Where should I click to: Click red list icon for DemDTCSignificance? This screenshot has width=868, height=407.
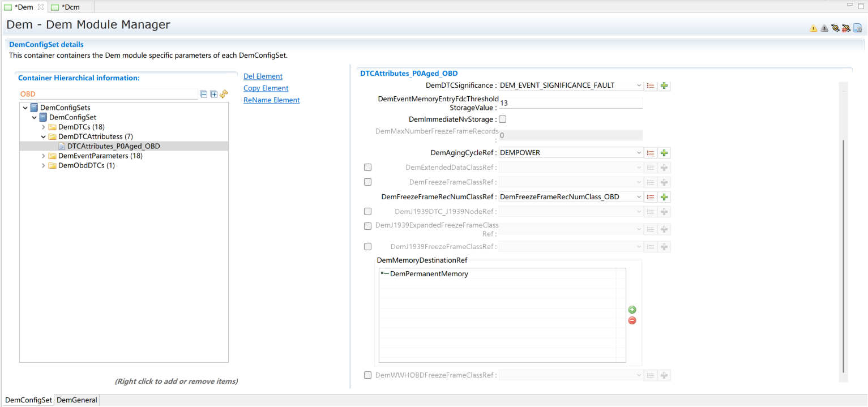click(x=651, y=85)
